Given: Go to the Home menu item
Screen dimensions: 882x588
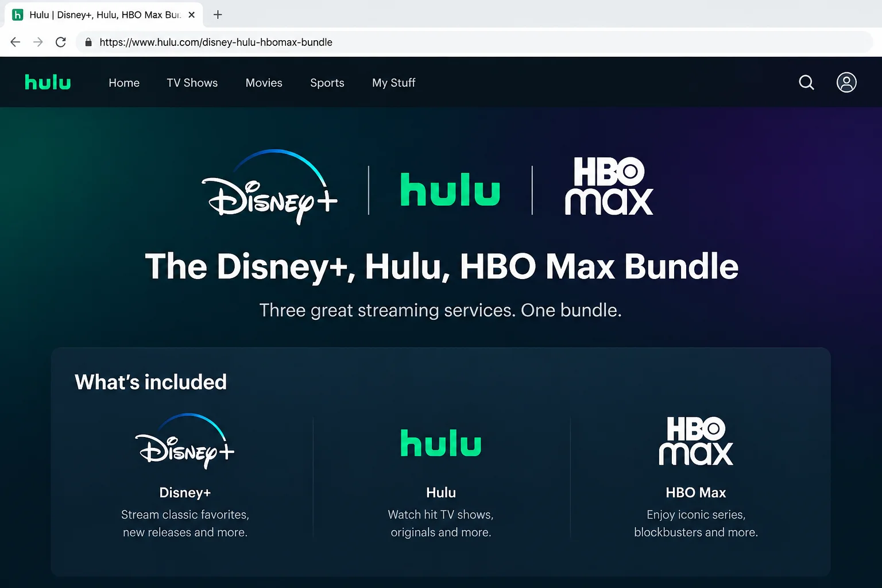Looking at the screenshot, I should pos(124,83).
